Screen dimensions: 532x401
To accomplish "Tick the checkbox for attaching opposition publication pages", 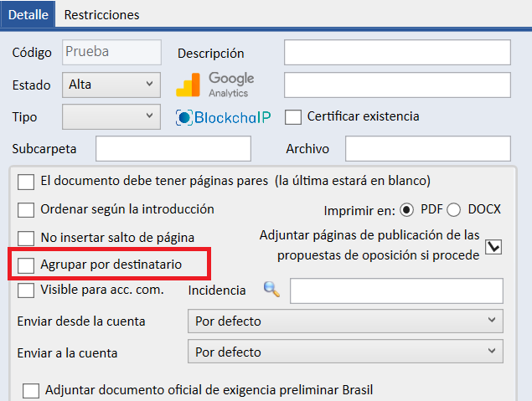I will click(494, 246).
